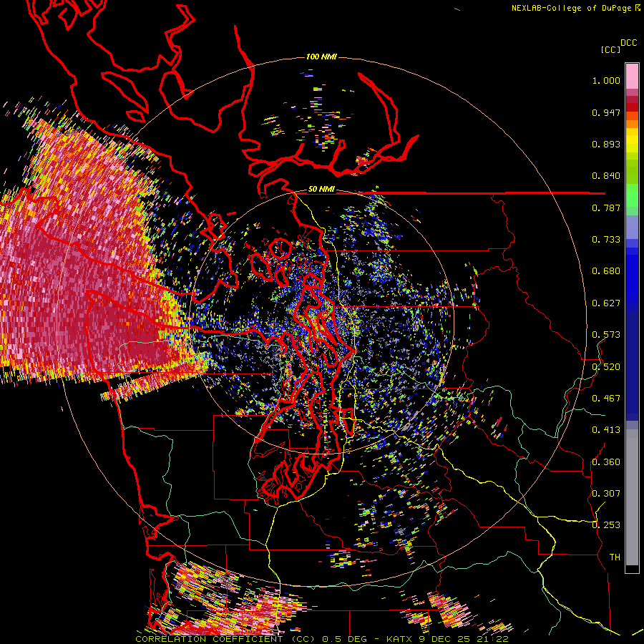Screen dimensions: 644x644
Task: Click the 0.467 value on the color scale
Action: tap(606, 399)
